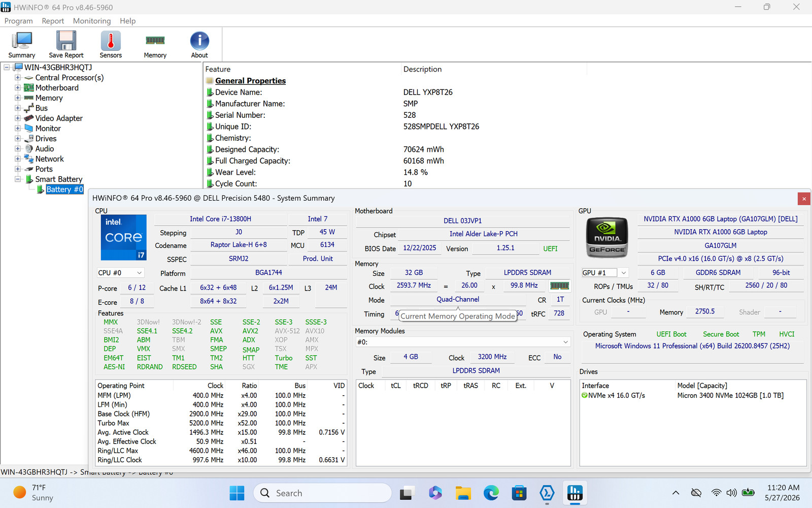Click the Prod. Unit field
The image size is (812, 508).
point(318,259)
